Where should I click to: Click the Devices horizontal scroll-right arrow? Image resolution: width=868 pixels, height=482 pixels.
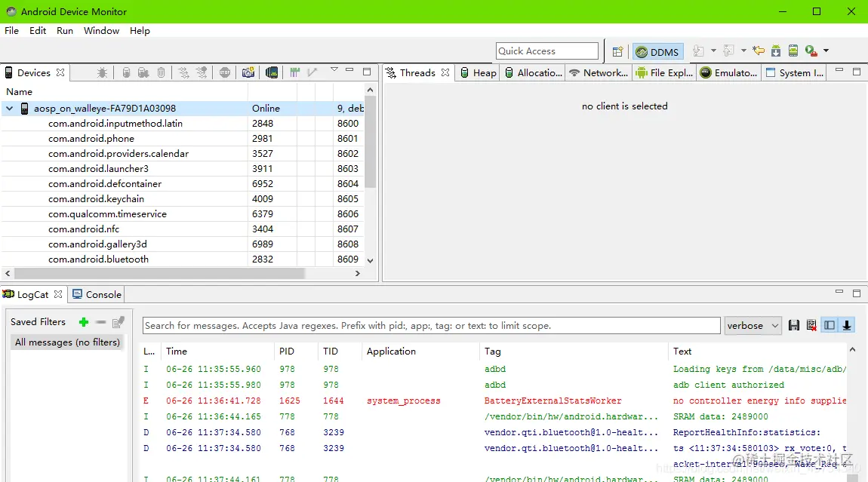click(x=358, y=273)
